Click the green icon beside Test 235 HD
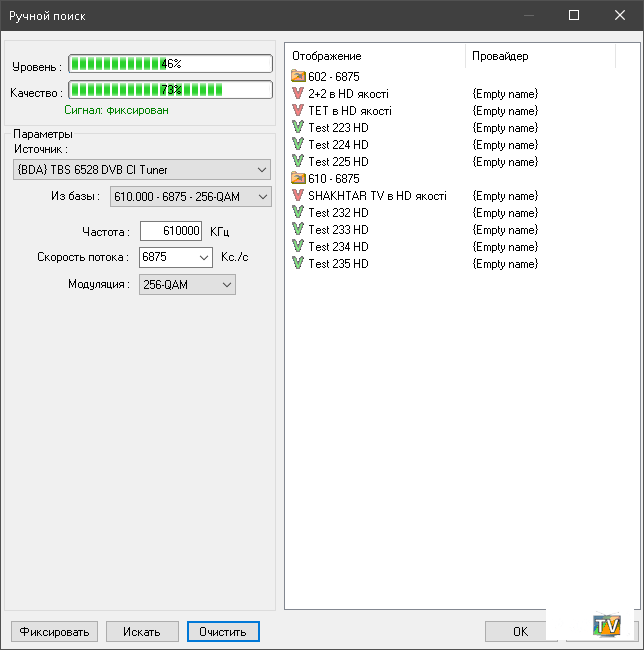 coord(298,264)
